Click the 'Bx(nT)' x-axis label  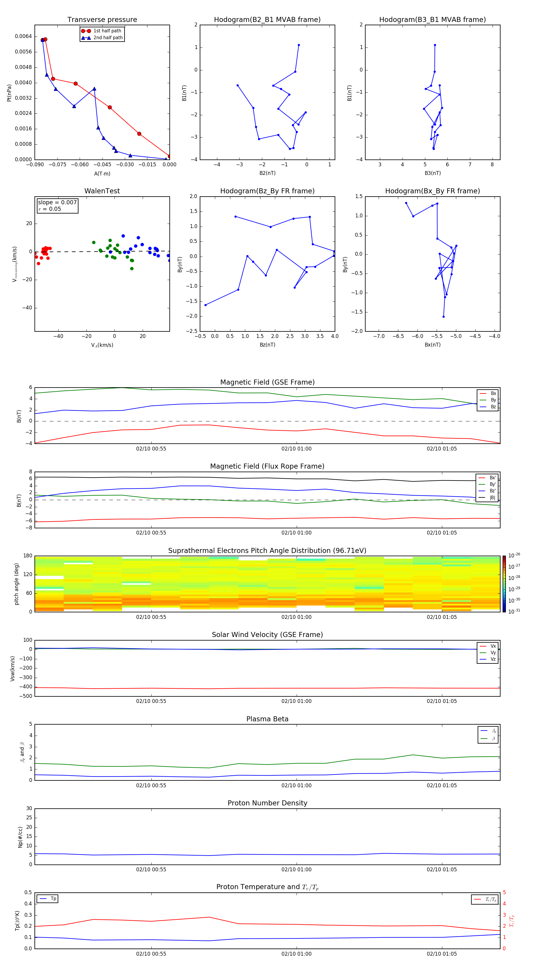(x=432, y=345)
